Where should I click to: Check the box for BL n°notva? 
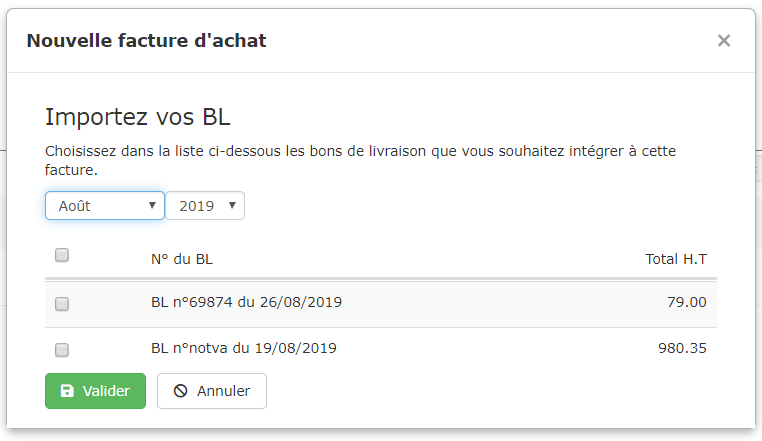point(62,350)
